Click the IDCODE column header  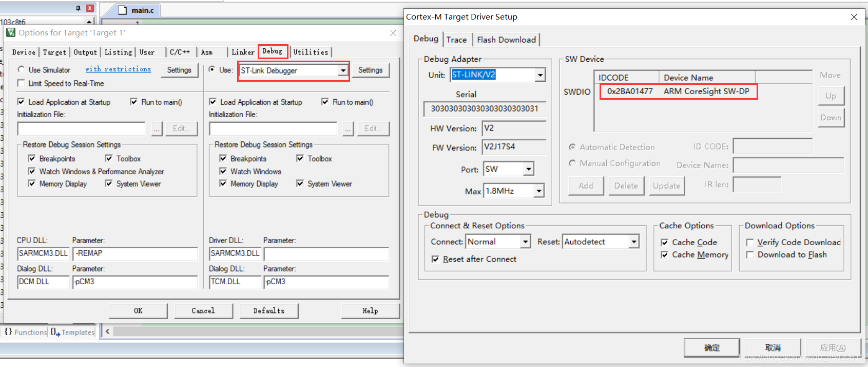click(627, 77)
